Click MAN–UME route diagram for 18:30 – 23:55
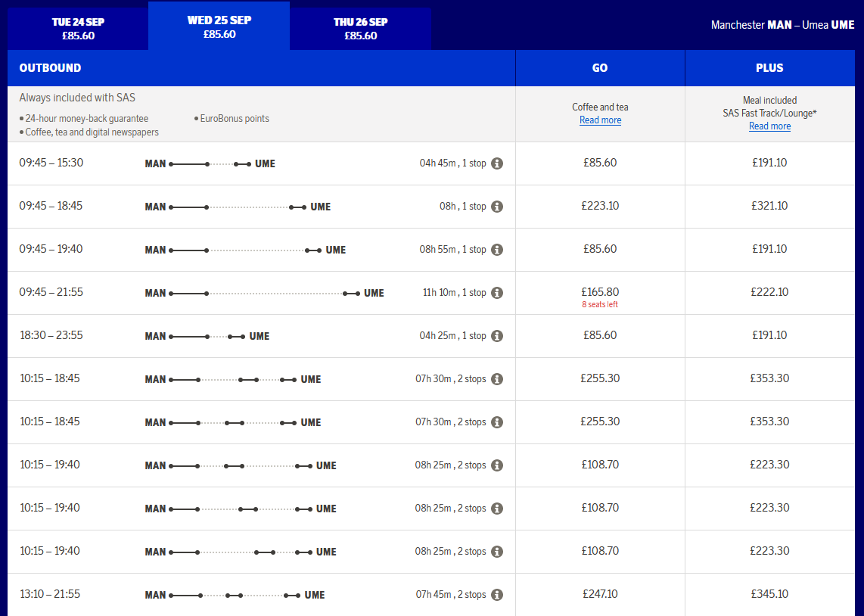This screenshot has width=864, height=616. [x=207, y=336]
